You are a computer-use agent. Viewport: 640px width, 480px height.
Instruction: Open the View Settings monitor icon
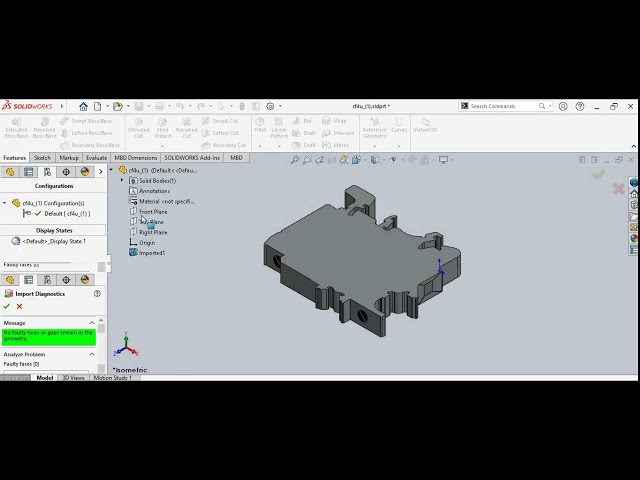pyautogui.click(x=443, y=160)
